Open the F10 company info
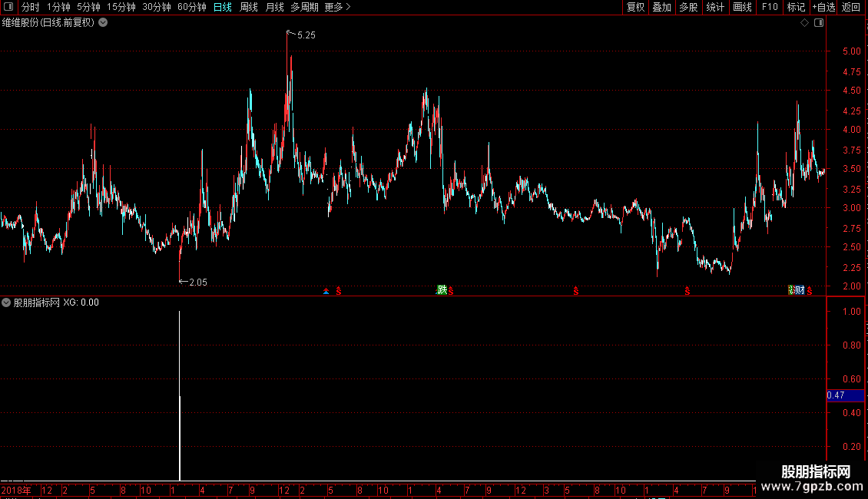The image size is (868, 499). (770, 7)
